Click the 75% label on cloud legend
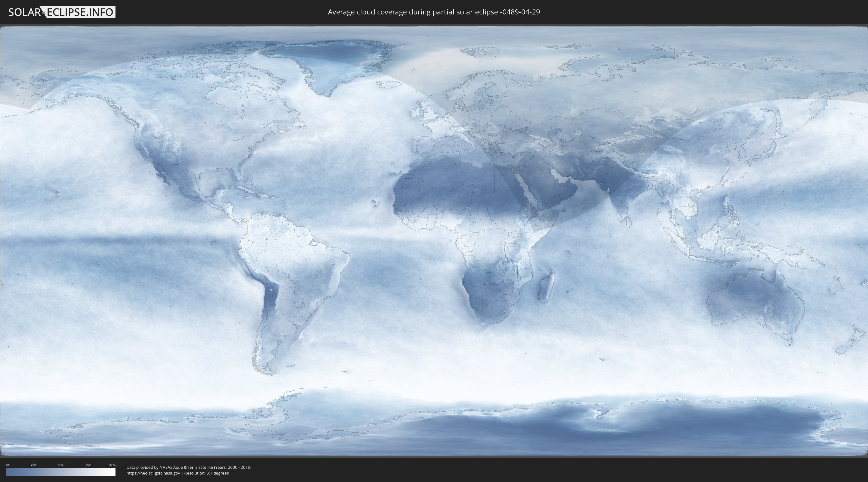This screenshot has height=482, width=868. pyautogui.click(x=88, y=465)
